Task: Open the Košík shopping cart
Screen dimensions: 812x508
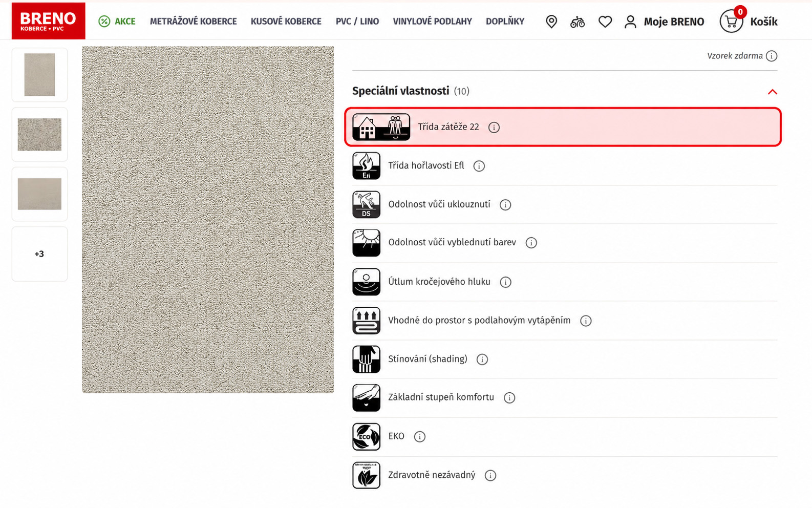Action: click(748, 22)
